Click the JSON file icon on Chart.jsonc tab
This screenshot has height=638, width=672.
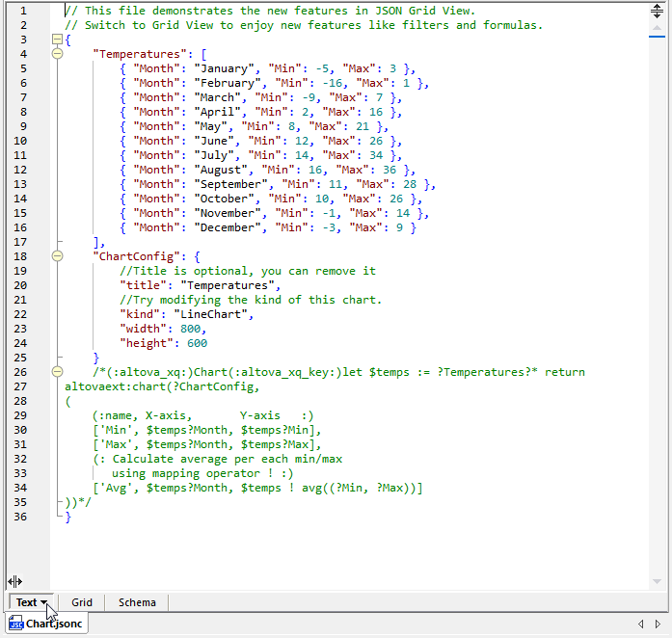click(x=15, y=624)
